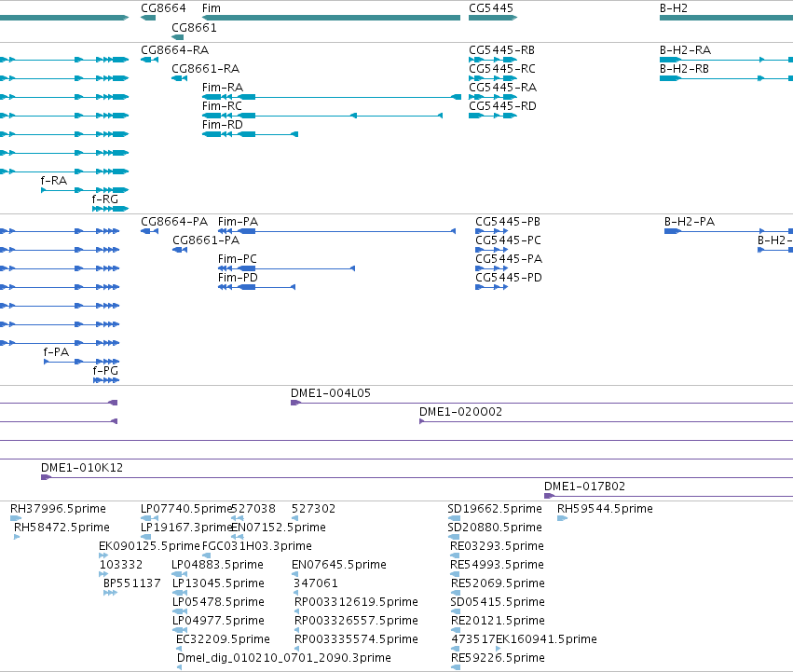Select the 347061 EST label
This screenshot has height=672, width=793.
[x=316, y=583]
